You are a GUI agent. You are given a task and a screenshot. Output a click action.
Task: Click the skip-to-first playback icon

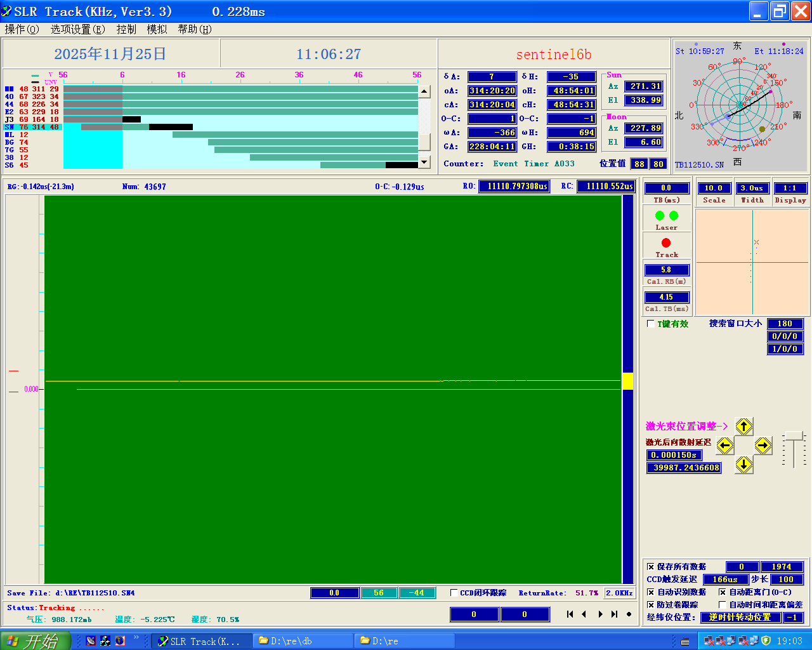(x=570, y=614)
